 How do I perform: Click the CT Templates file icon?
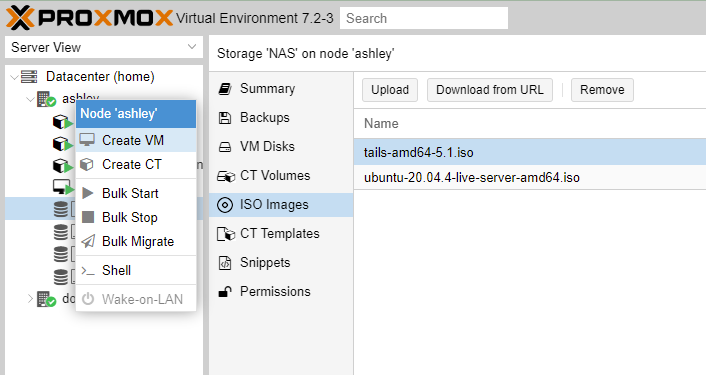point(226,234)
